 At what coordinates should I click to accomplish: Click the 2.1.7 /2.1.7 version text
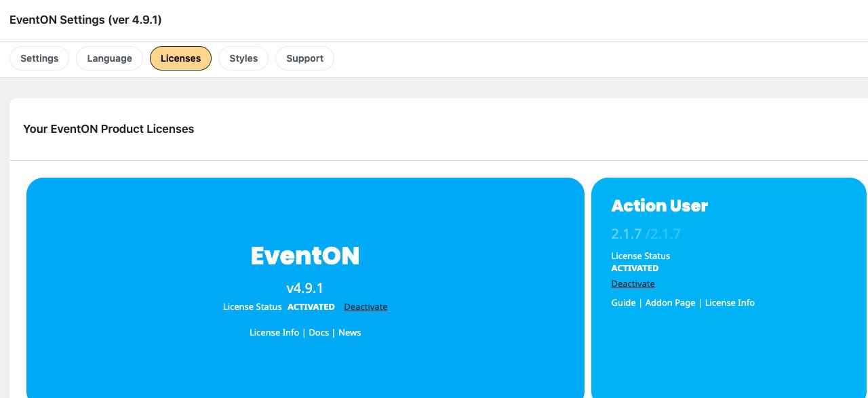click(646, 234)
